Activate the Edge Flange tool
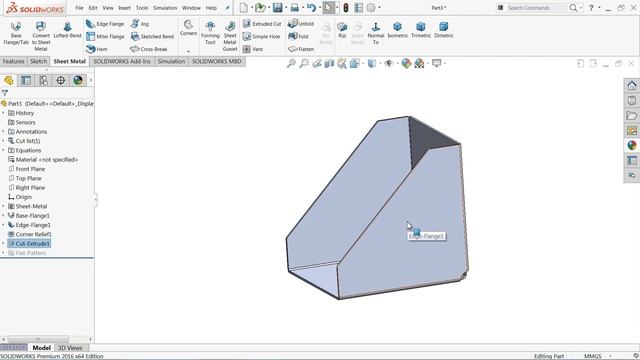The height and width of the screenshot is (360, 640). pyautogui.click(x=105, y=24)
